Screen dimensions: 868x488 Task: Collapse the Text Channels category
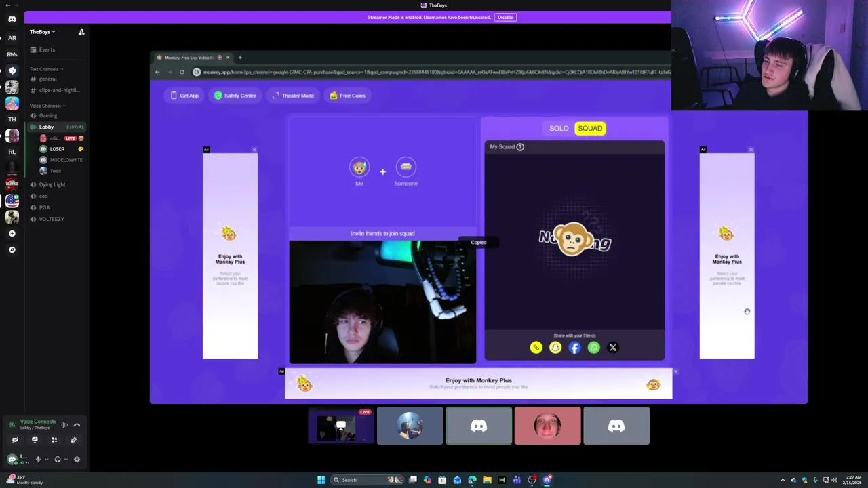[x=46, y=69]
